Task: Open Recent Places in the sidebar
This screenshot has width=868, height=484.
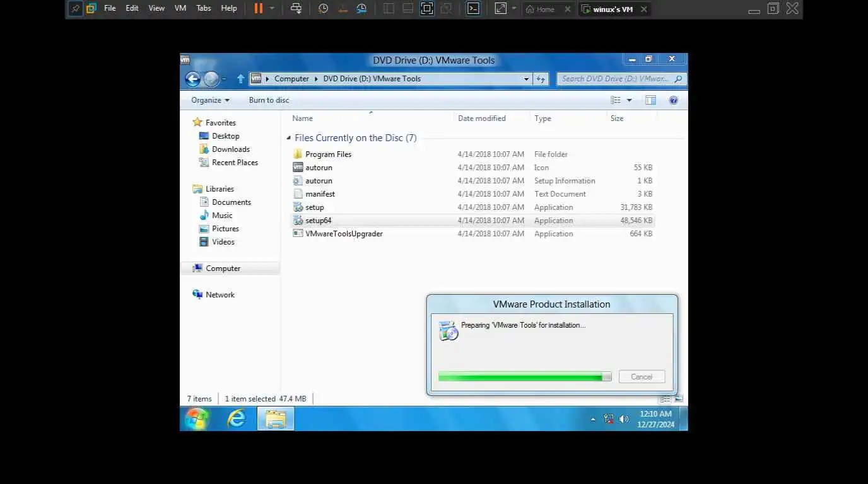Action: (x=228, y=163)
